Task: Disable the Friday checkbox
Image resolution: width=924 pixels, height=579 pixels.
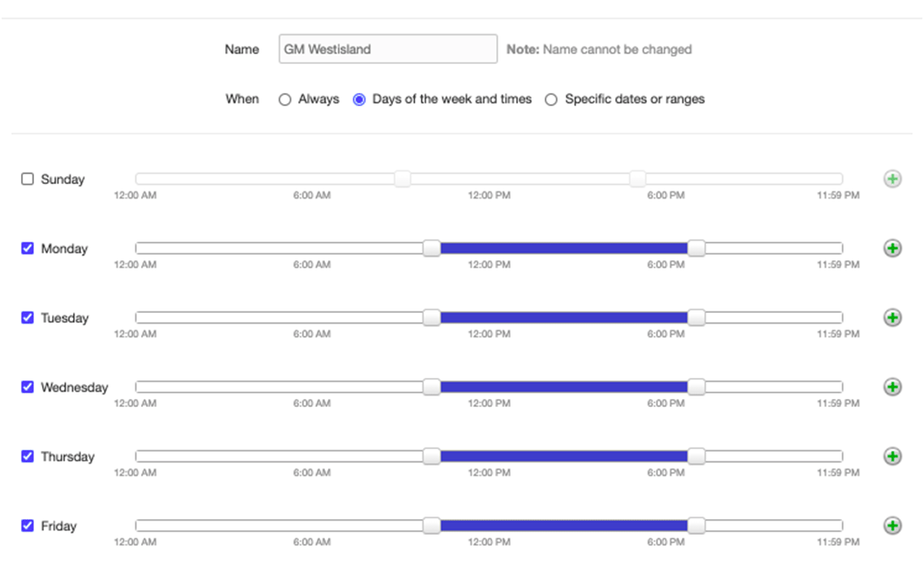Action: pyautogui.click(x=28, y=525)
